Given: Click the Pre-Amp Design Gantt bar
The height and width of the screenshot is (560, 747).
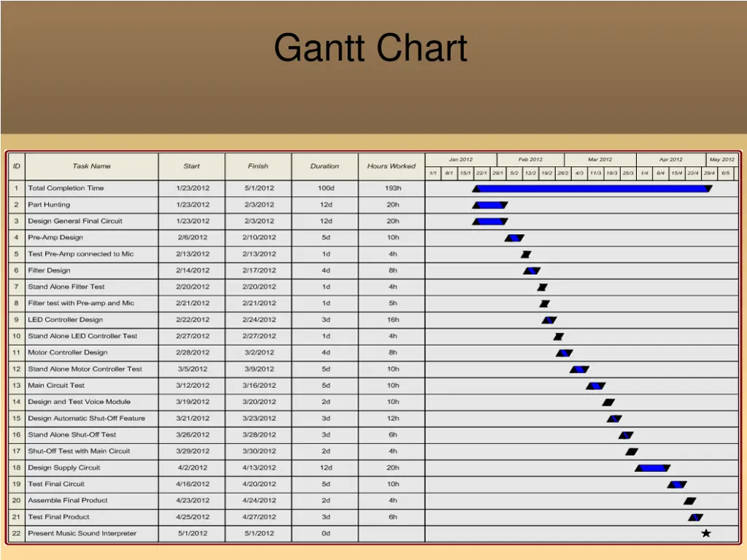Looking at the screenshot, I should coord(514,238).
